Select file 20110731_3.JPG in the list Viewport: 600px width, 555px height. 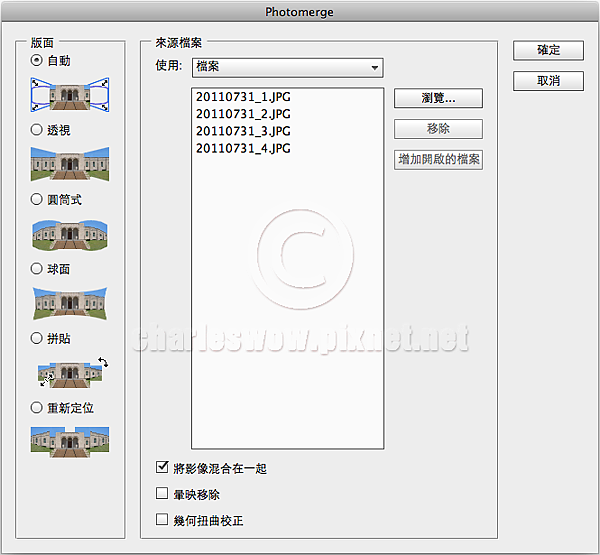(243, 131)
